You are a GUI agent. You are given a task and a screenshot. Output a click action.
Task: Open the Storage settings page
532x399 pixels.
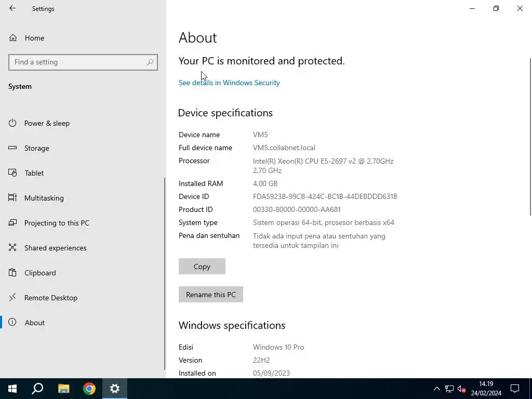tap(83, 148)
